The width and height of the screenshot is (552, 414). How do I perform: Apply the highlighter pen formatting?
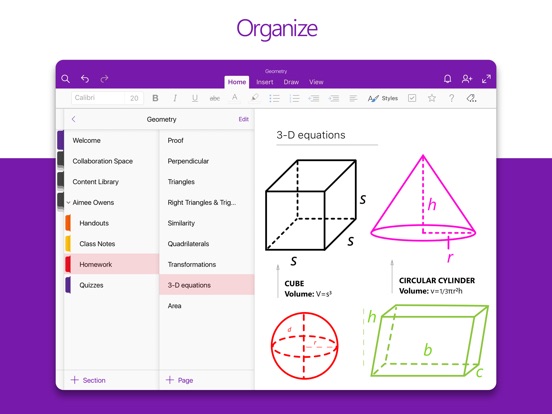tap(255, 98)
